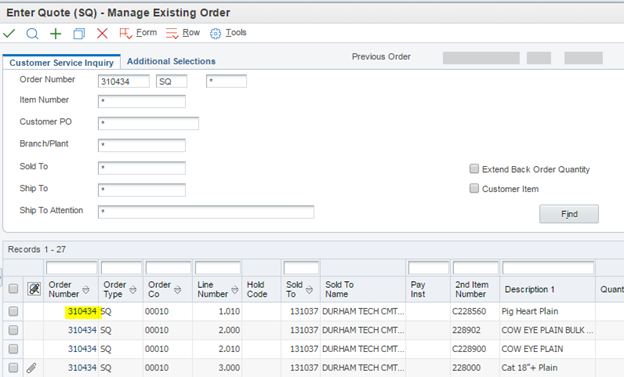624x377 pixels.
Task: Click the red X Delete icon
Action: pos(102,33)
